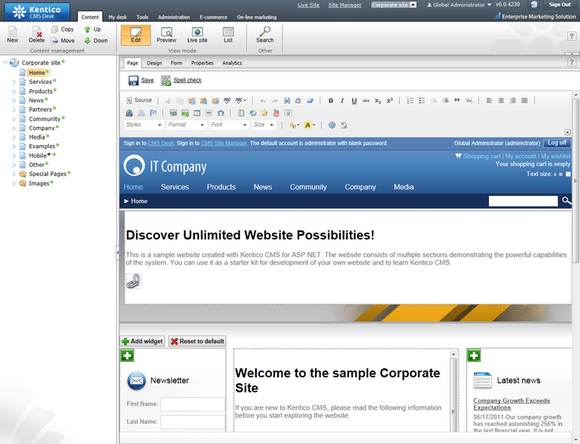This screenshot has height=444, width=580.
Task: Click the Search magnifier icon
Action: click(265, 32)
